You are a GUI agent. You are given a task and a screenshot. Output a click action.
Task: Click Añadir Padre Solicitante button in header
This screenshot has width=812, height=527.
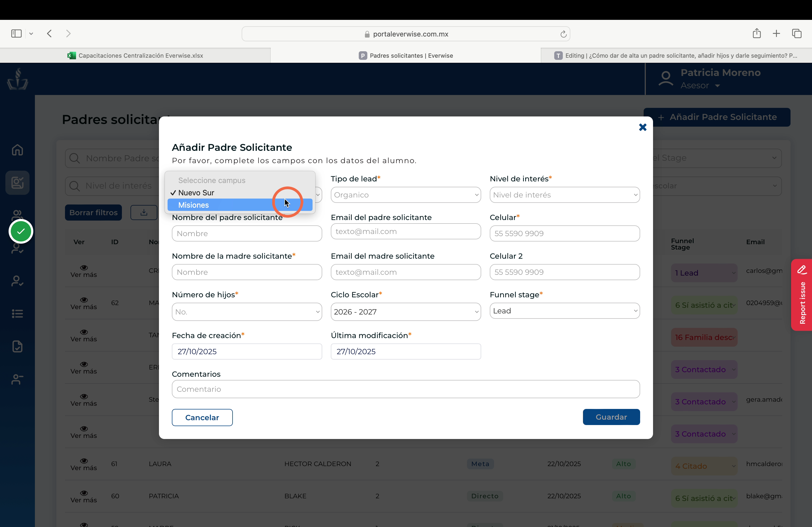717,117
